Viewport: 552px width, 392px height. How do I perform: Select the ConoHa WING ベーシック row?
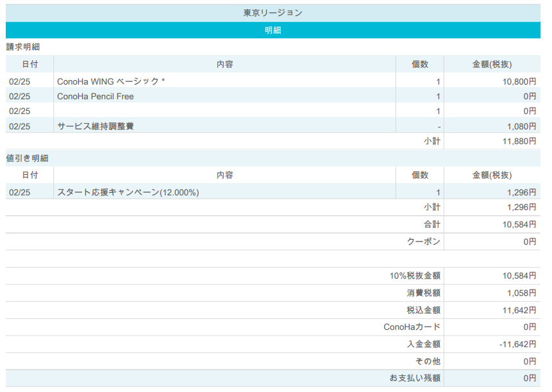[x=111, y=81]
